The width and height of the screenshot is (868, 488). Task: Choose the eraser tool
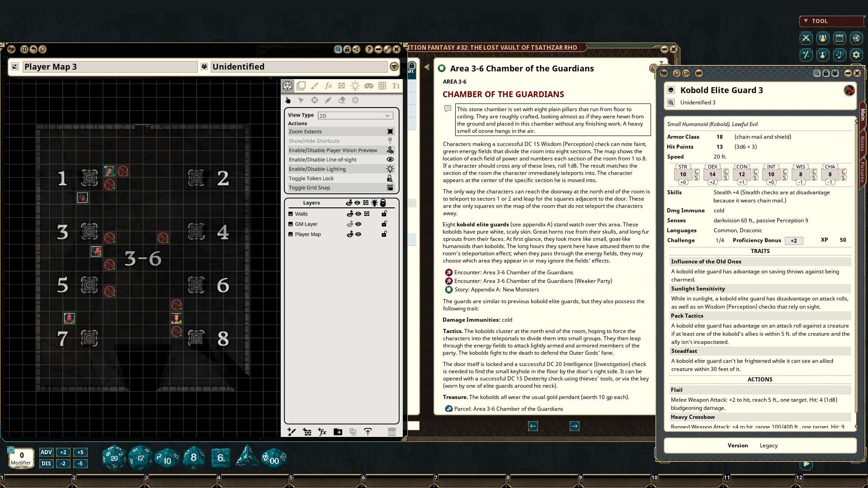[342, 100]
